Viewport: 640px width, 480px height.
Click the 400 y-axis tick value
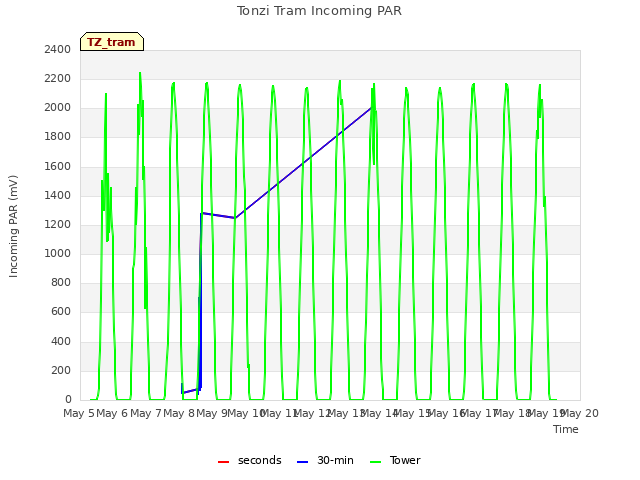[61, 341]
